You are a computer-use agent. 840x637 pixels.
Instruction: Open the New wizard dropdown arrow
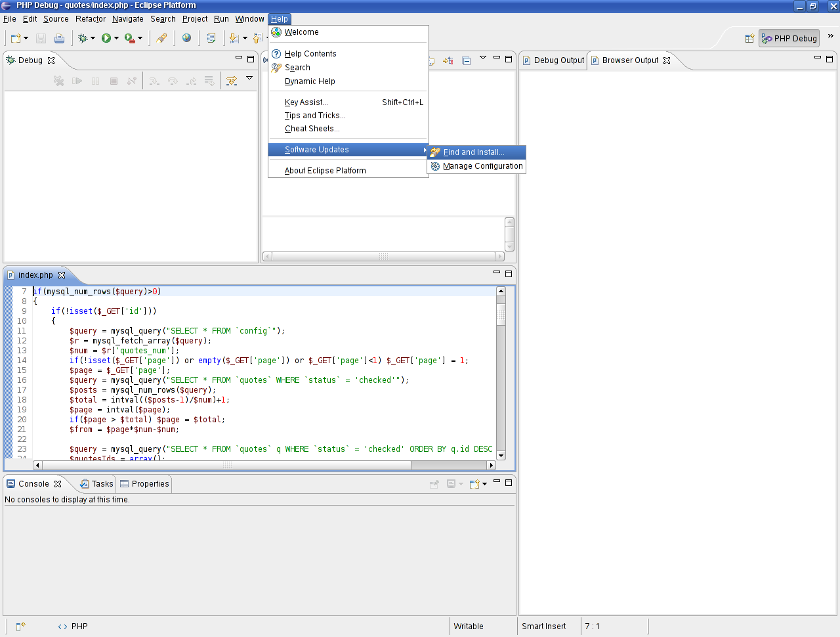[26, 38]
